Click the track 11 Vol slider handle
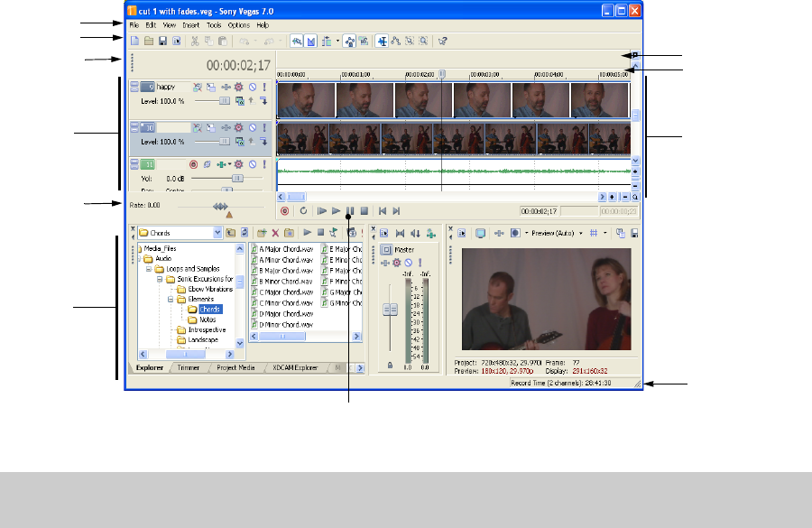The height and width of the screenshot is (528, 812). pyautogui.click(x=237, y=178)
